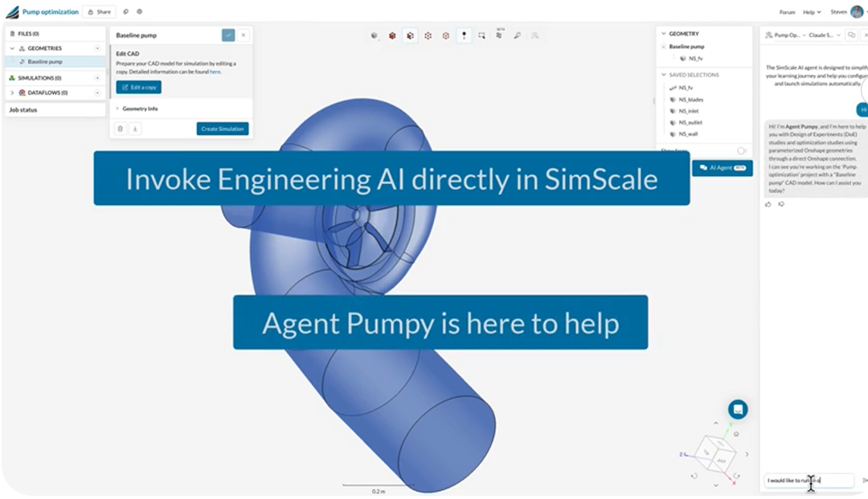
Task: Click the Share button
Action: pyautogui.click(x=100, y=11)
